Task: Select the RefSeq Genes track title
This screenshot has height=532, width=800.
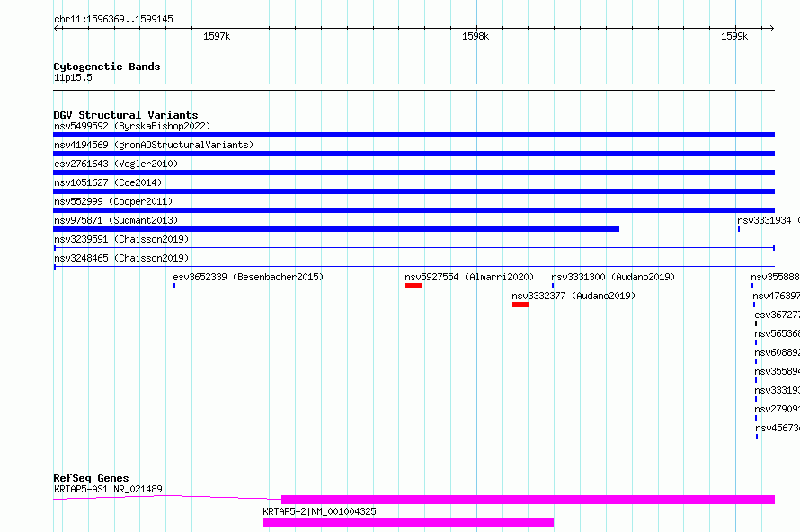Action: (x=91, y=478)
